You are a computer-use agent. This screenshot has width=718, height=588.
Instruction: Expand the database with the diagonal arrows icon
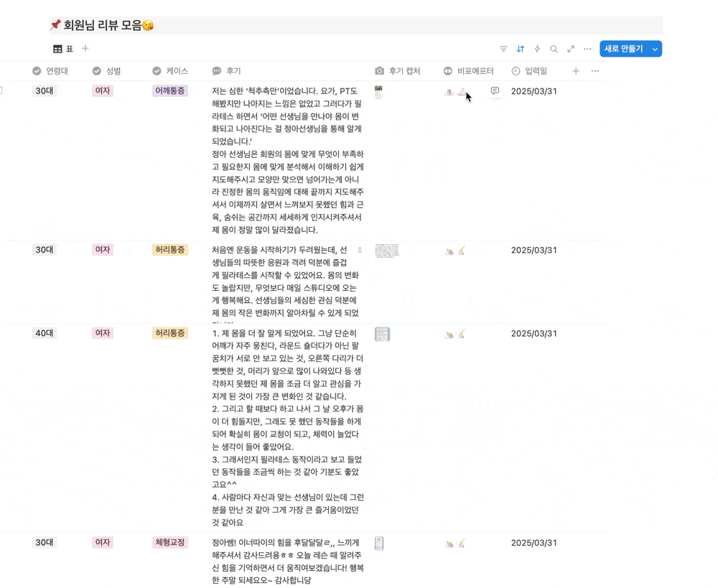tap(570, 49)
